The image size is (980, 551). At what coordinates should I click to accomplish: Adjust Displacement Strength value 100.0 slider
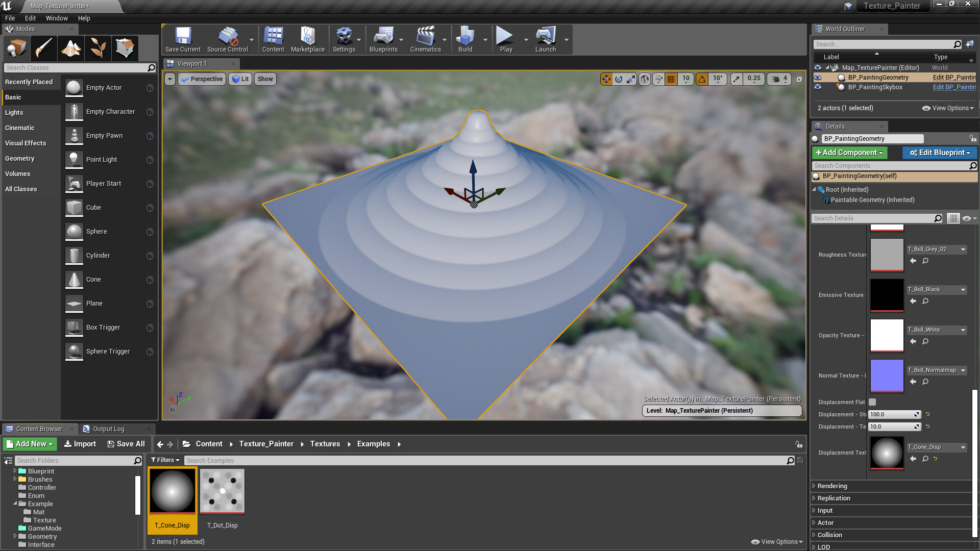coord(895,415)
